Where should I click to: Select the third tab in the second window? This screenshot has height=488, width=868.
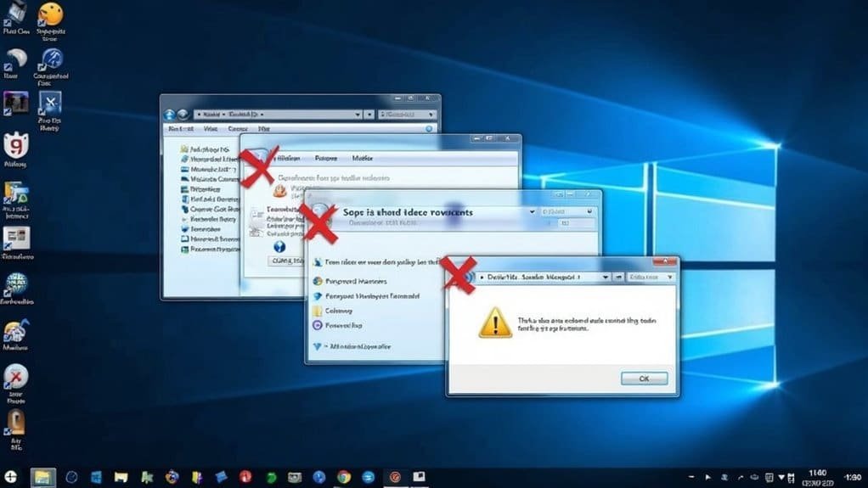[362, 158]
